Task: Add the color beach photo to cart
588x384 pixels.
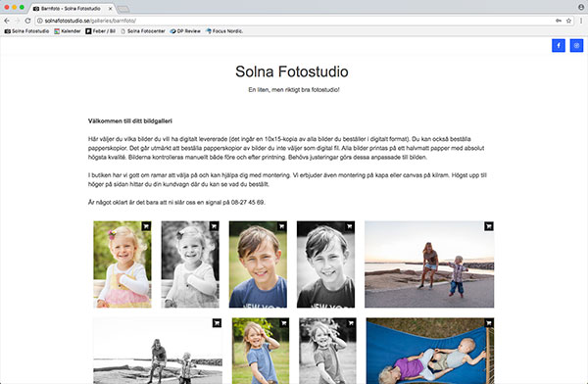Action: pyautogui.click(x=489, y=226)
